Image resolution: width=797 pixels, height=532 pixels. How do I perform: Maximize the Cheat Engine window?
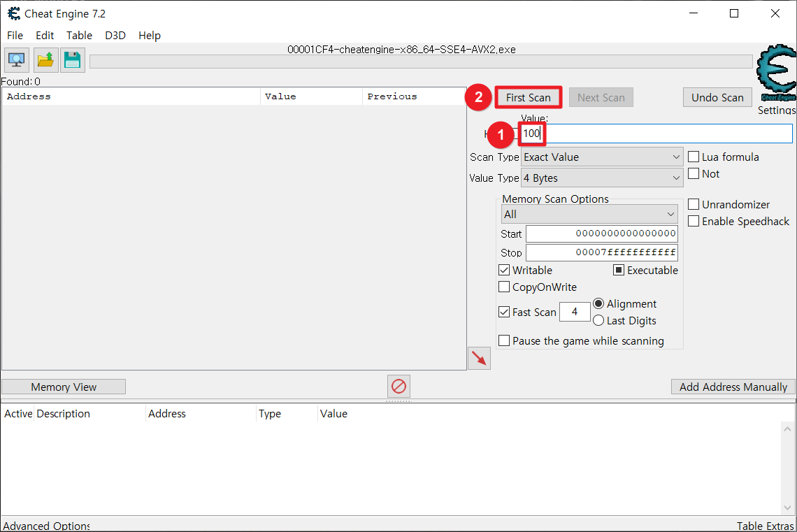click(x=734, y=14)
